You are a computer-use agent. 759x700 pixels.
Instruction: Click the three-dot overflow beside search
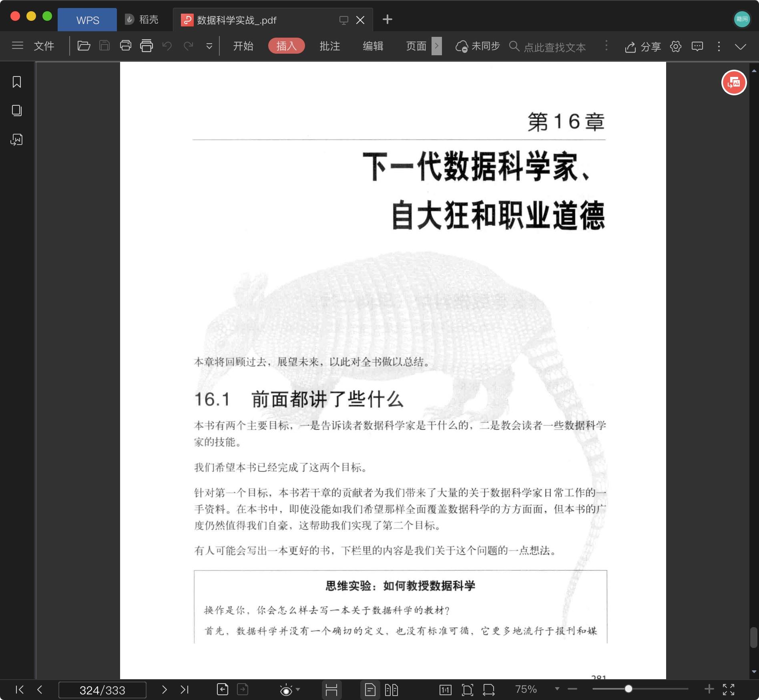point(606,46)
